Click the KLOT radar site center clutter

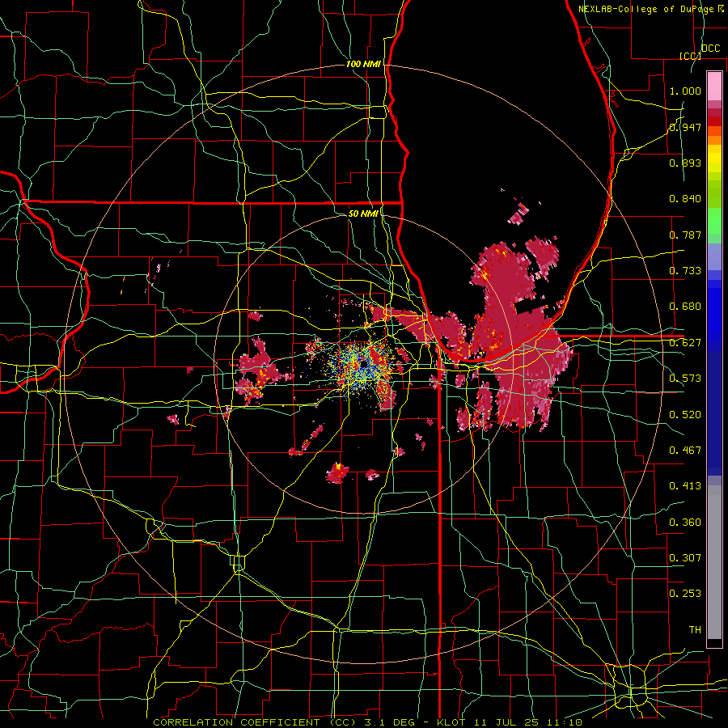[x=364, y=366]
